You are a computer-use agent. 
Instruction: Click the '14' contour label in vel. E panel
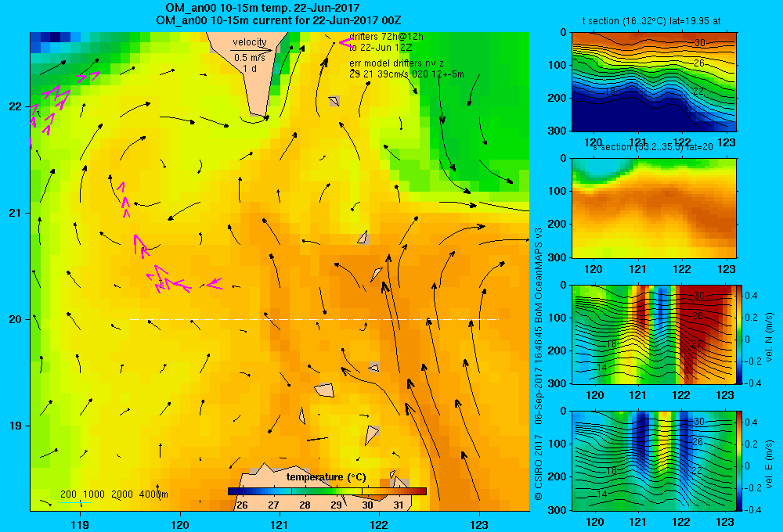pos(601,494)
